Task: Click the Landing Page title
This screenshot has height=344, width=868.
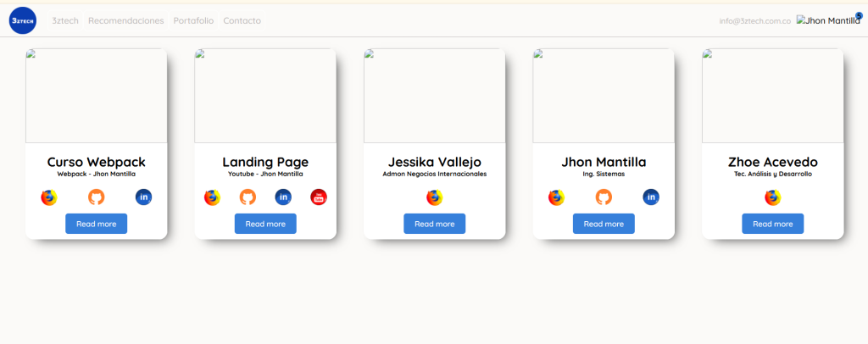Action: [x=265, y=162]
